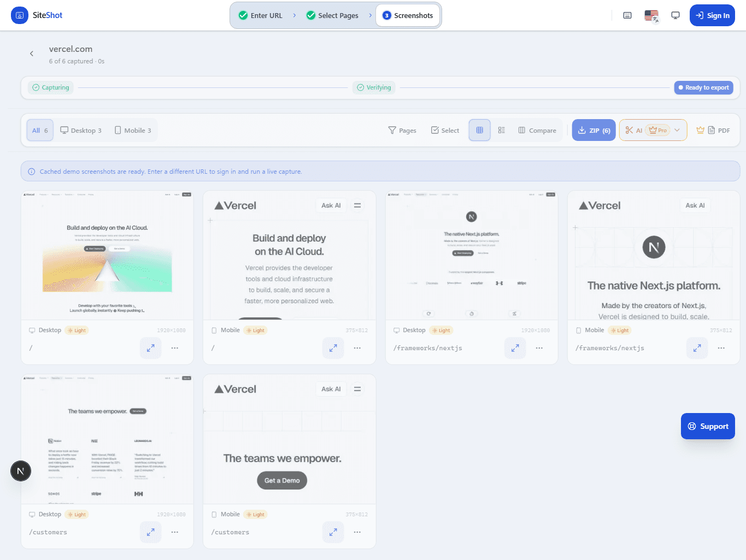Download the ZIP (6) archive

pos(594,130)
